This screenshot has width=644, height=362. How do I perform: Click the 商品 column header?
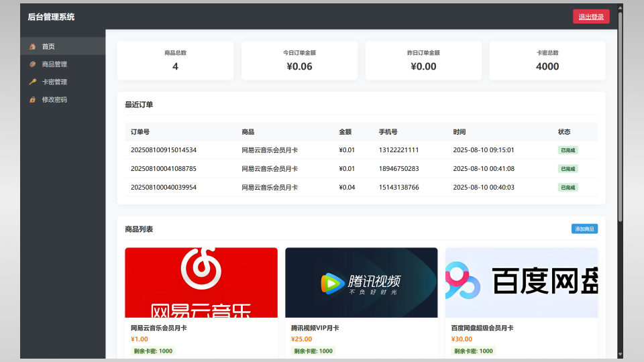coord(248,132)
